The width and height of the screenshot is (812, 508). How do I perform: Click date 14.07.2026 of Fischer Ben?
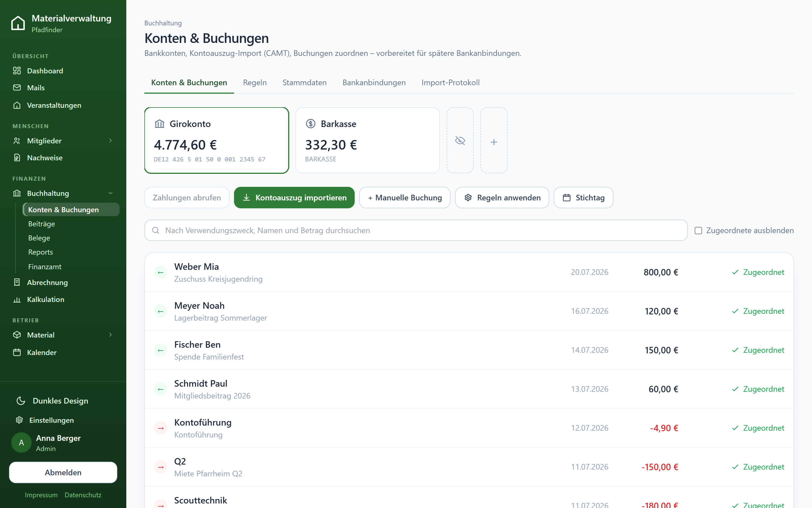(590, 350)
